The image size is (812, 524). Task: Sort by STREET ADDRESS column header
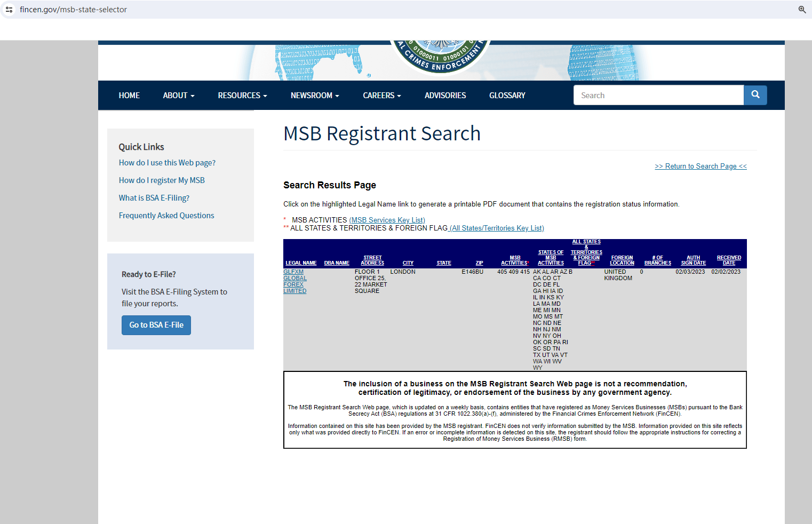pos(372,260)
